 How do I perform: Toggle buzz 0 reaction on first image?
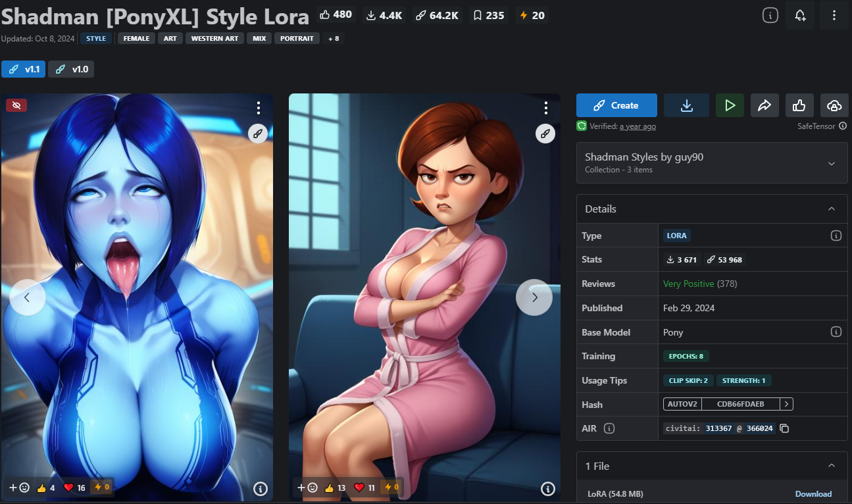(x=103, y=488)
